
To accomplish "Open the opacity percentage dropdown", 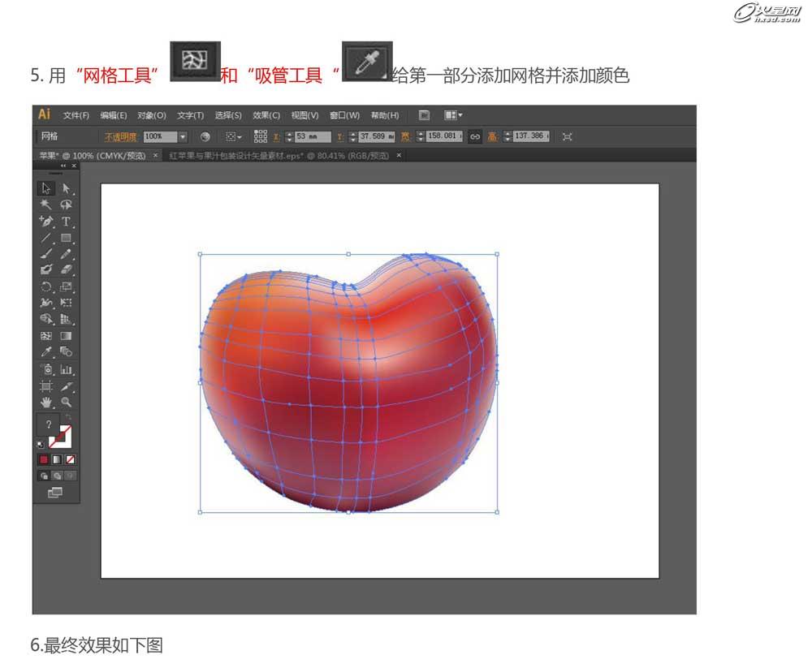I will 183,136.
